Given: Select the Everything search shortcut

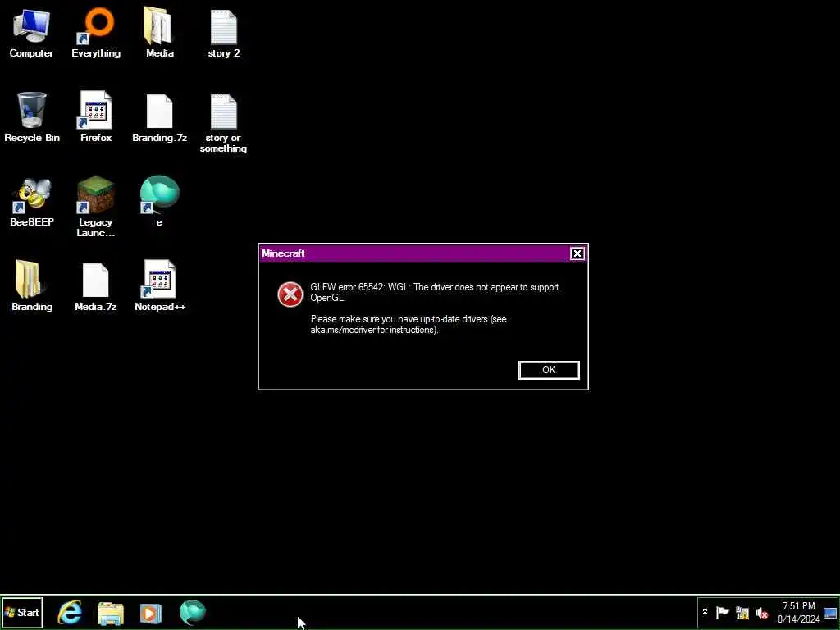Looking at the screenshot, I should pos(96,33).
